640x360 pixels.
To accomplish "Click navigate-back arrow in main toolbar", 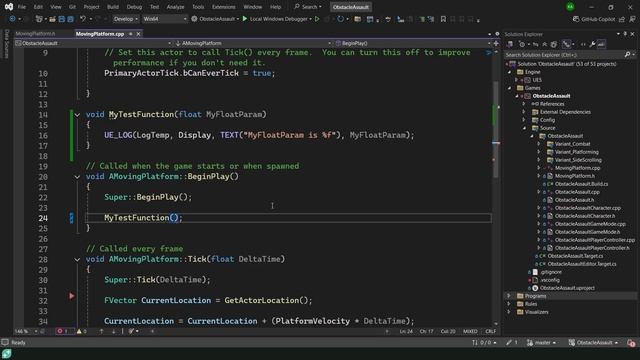I will coord(12,19).
